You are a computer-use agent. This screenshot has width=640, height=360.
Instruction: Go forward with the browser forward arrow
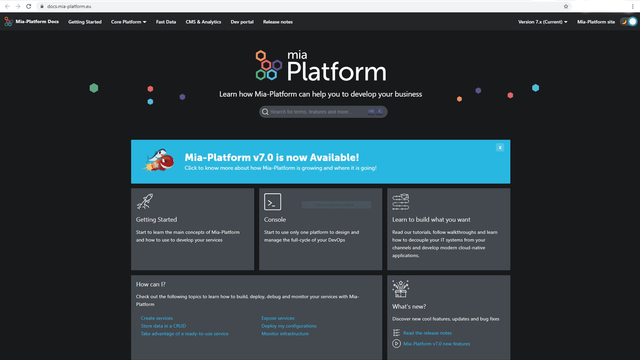18,7
